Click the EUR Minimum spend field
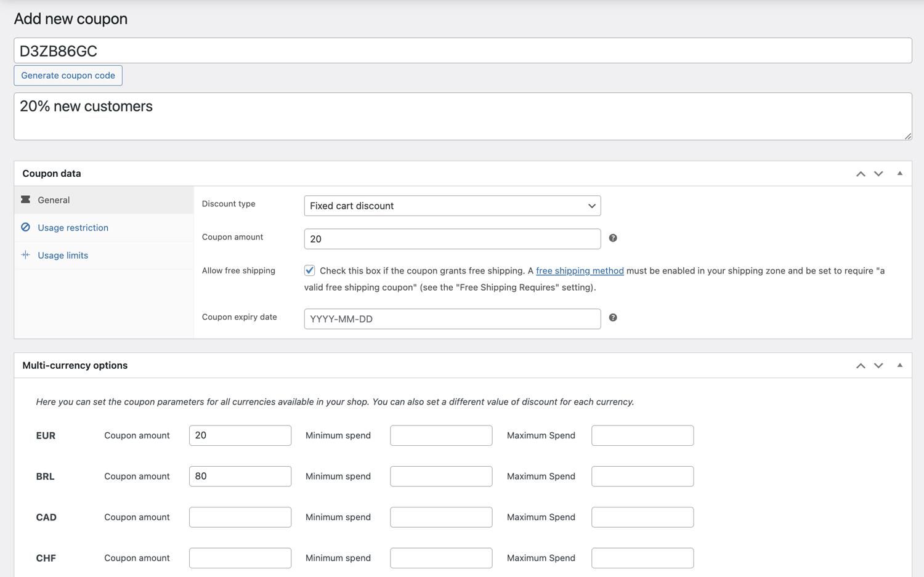Screen dimensions: 924x577 pyautogui.click(x=441, y=435)
